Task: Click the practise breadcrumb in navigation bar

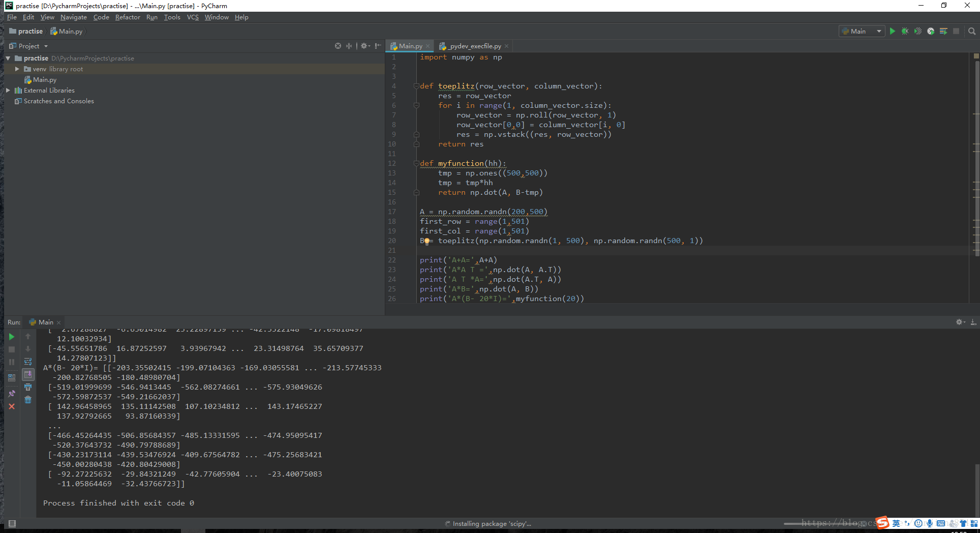Action: pyautogui.click(x=26, y=32)
